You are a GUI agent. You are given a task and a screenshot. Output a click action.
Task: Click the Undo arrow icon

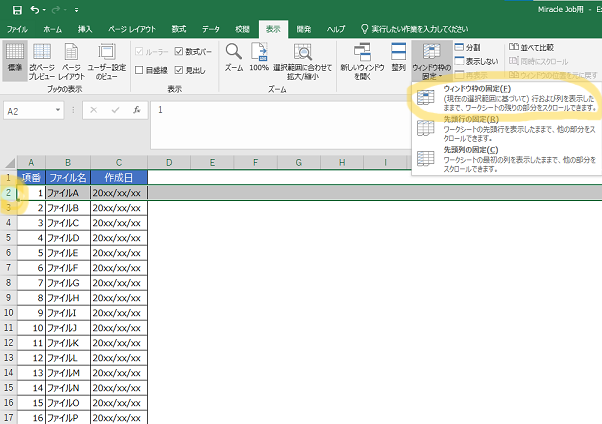pos(35,10)
